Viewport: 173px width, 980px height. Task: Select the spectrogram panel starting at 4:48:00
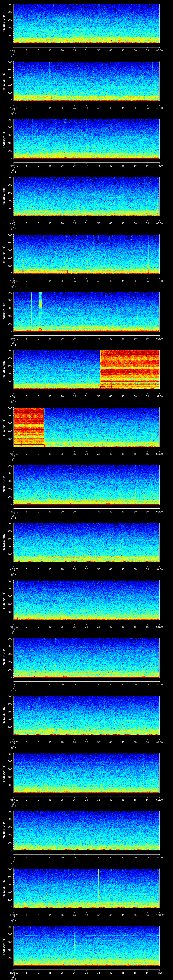86,254
